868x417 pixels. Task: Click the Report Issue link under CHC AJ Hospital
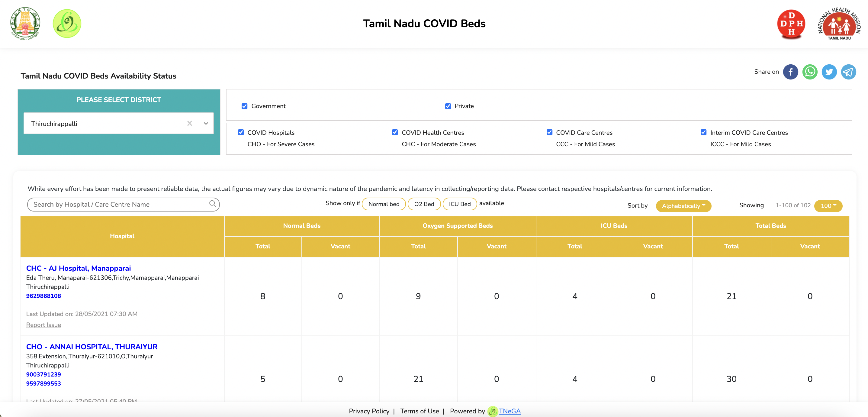43,325
